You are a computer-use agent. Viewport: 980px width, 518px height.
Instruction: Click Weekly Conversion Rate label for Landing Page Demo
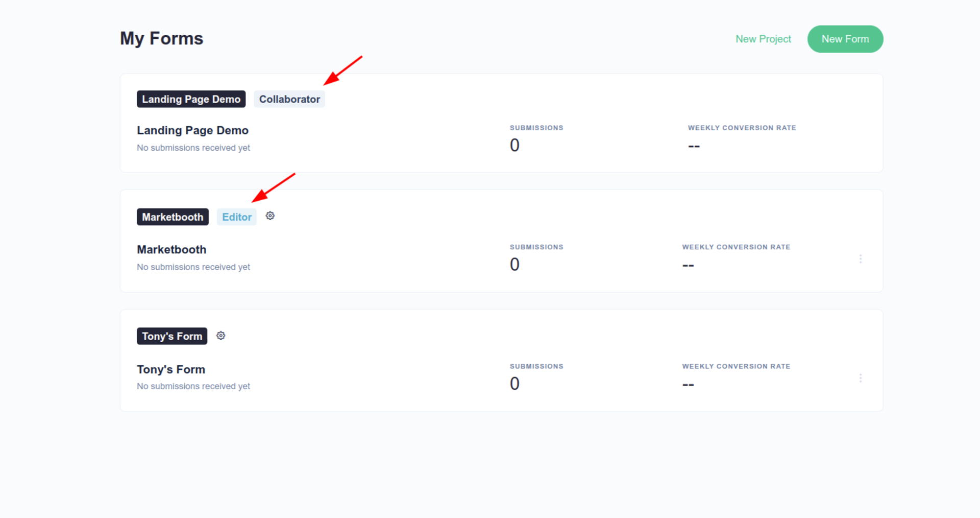(742, 128)
